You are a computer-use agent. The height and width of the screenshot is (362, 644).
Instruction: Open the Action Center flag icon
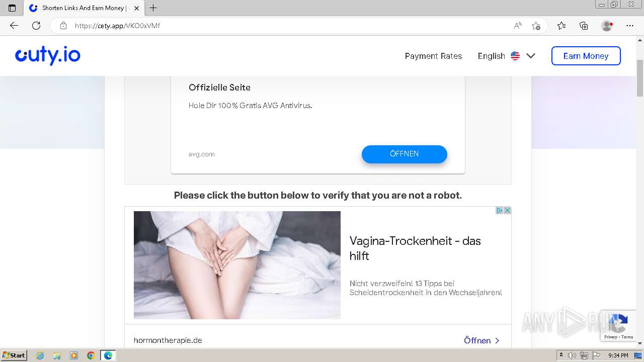click(596, 355)
